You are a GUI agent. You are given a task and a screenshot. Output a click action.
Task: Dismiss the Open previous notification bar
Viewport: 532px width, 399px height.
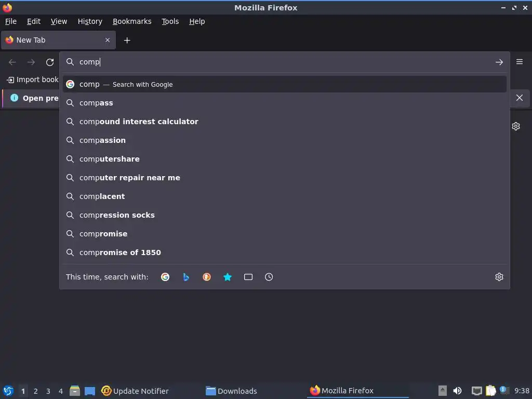(x=520, y=98)
